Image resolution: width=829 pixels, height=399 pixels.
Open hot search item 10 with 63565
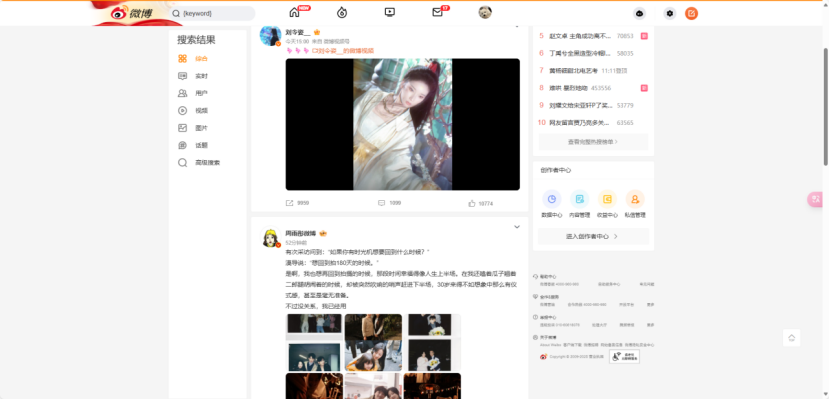[580, 123]
